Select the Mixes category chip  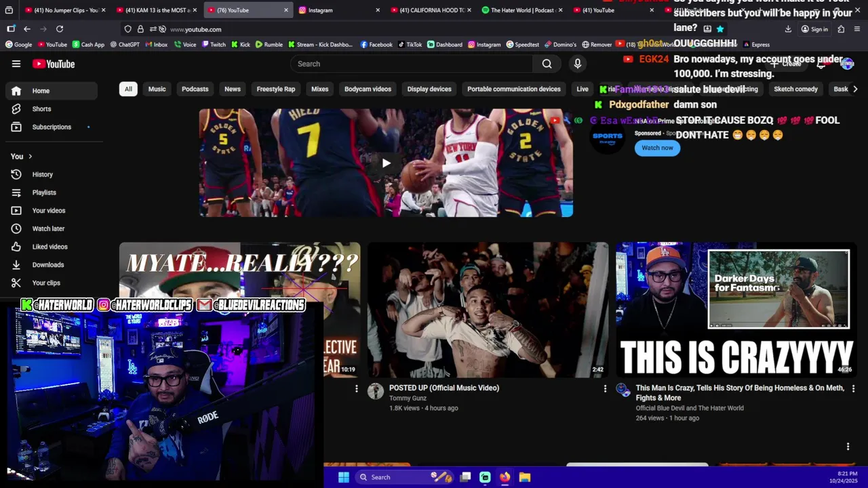[x=319, y=89]
